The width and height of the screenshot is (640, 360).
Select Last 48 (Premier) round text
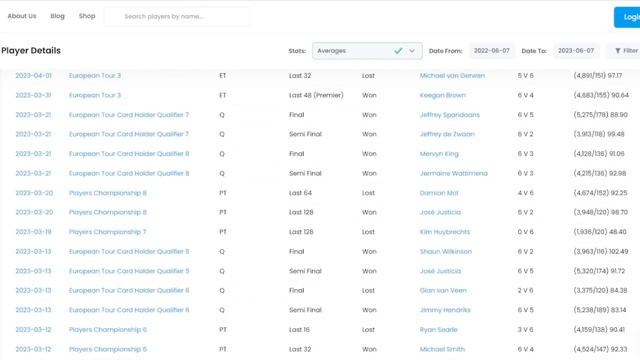coord(316,95)
